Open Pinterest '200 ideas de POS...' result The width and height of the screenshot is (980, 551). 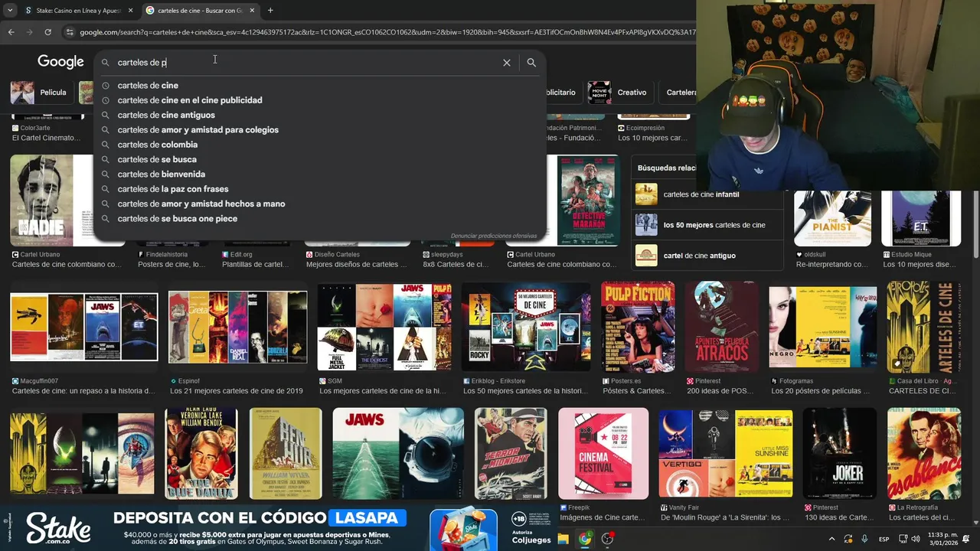pyautogui.click(x=721, y=391)
